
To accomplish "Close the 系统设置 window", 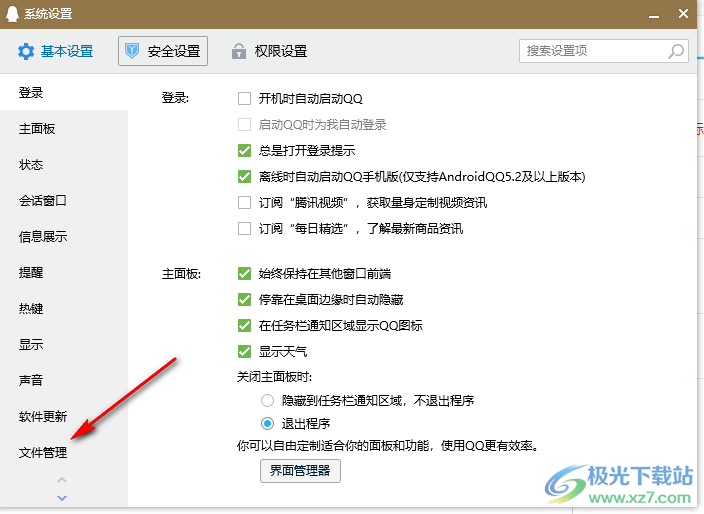I will click(683, 13).
